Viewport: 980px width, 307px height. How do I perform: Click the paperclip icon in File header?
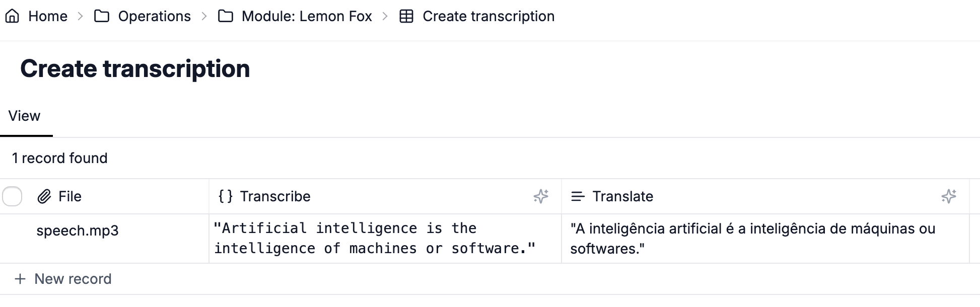point(44,196)
